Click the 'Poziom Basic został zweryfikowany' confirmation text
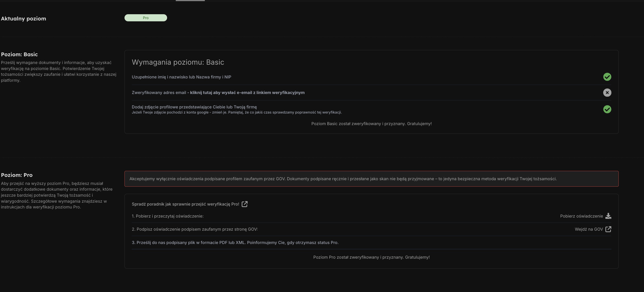Image resolution: width=644 pixels, height=292 pixels. [x=371, y=124]
